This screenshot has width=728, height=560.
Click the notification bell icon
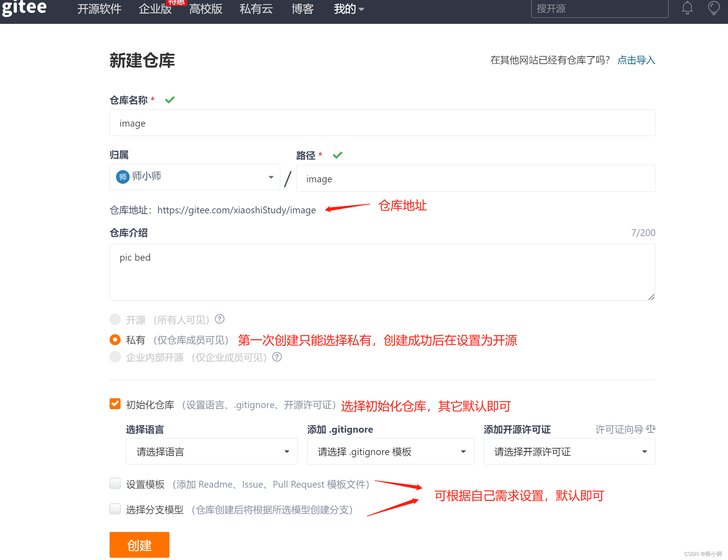coord(687,8)
